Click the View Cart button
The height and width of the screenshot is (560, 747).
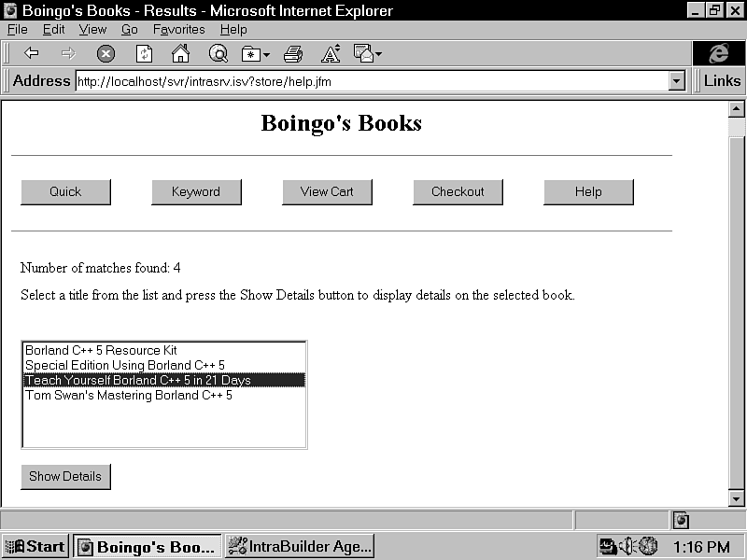coord(327,192)
